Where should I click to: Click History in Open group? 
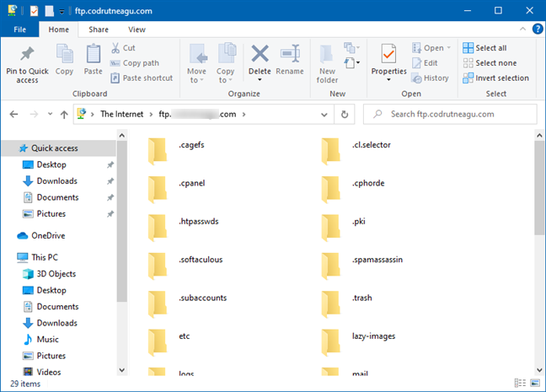(430, 78)
